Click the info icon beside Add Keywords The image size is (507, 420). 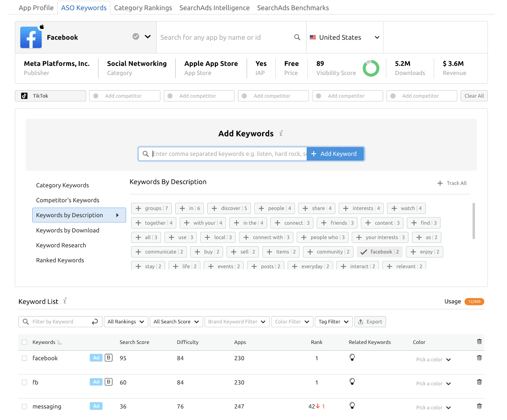[x=281, y=133]
